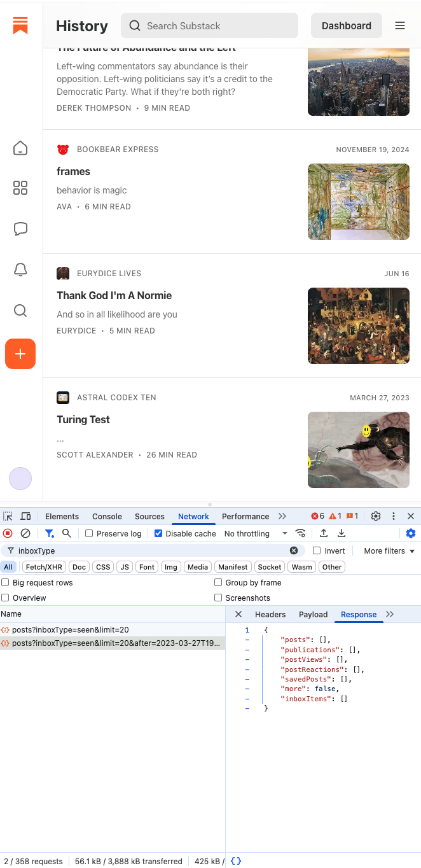Stop recording network log
The width and height of the screenshot is (421, 868).
8,533
